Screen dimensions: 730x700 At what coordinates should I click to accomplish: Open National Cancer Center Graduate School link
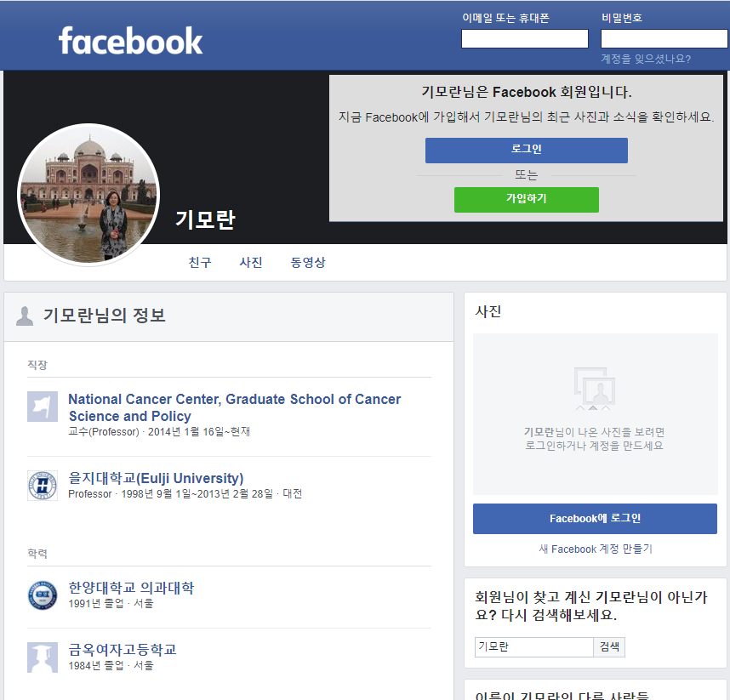click(x=235, y=407)
